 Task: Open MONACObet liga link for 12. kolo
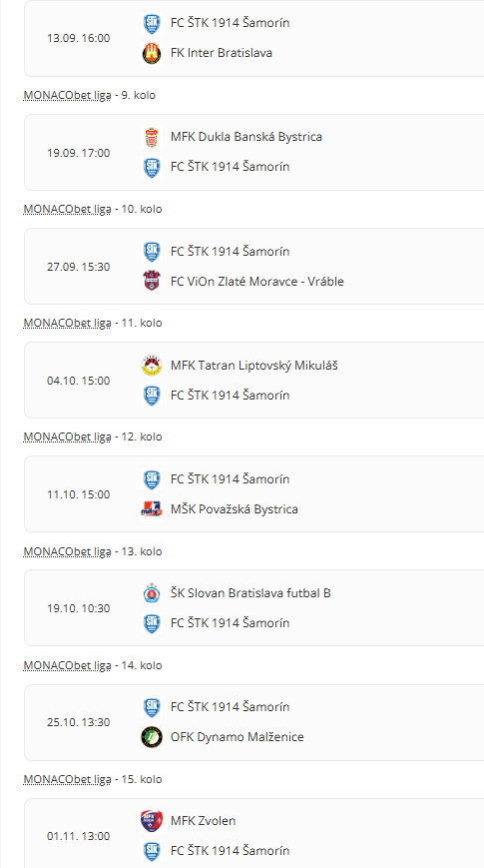point(68,436)
